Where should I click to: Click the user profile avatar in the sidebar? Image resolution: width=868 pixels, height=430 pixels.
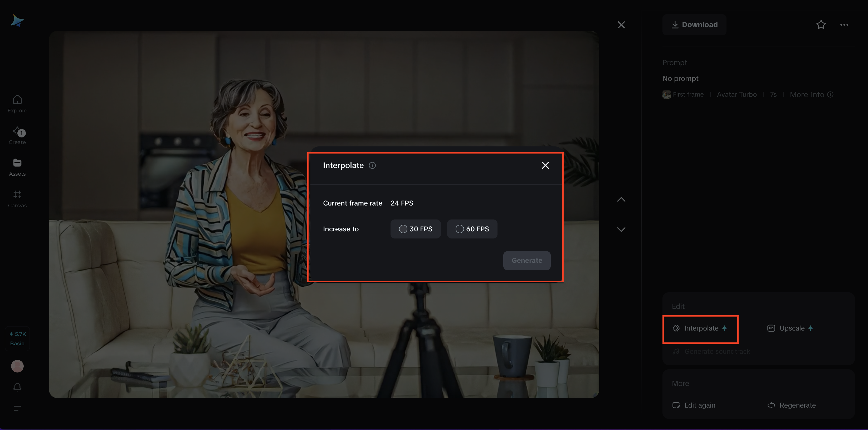[17, 366]
